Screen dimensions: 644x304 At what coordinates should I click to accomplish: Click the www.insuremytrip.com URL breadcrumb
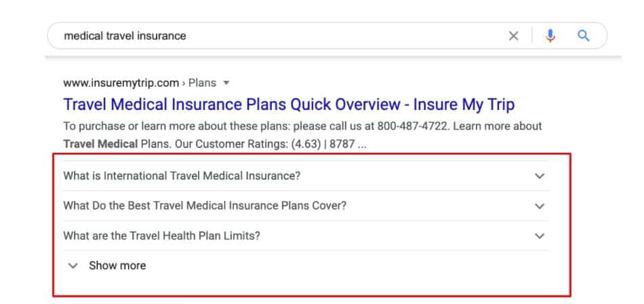pos(121,83)
